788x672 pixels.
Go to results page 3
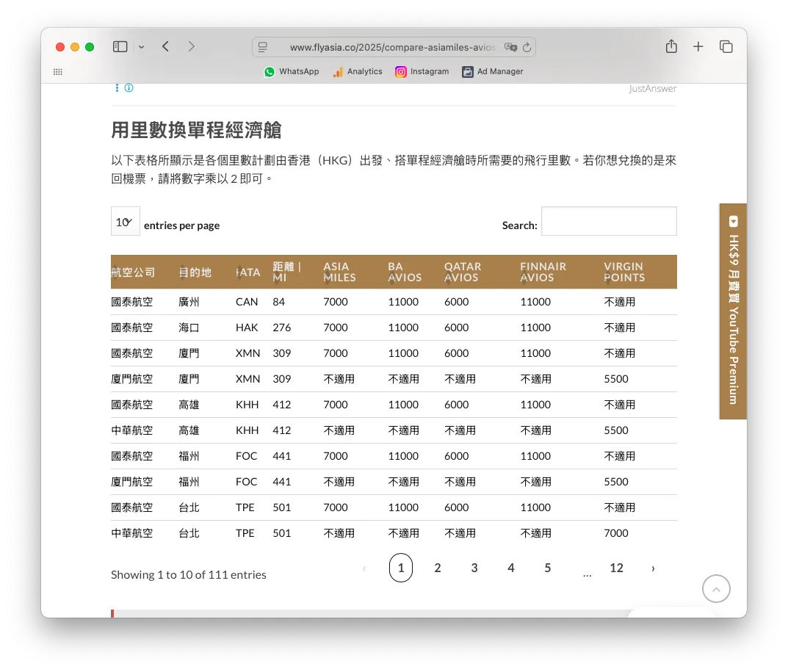(474, 567)
